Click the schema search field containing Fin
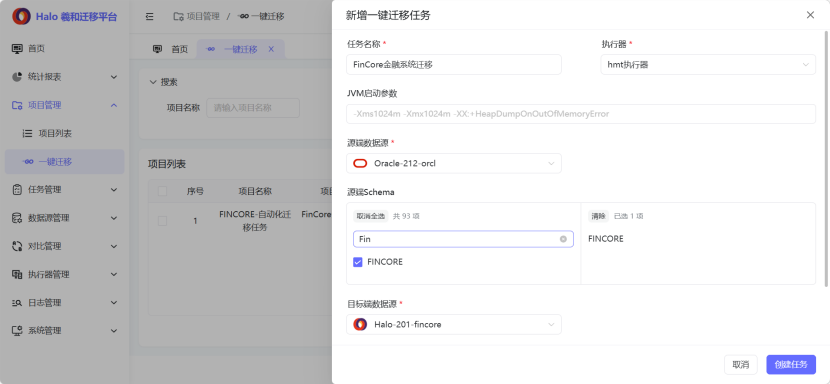This screenshot has width=830, height=384. [463, 239]
